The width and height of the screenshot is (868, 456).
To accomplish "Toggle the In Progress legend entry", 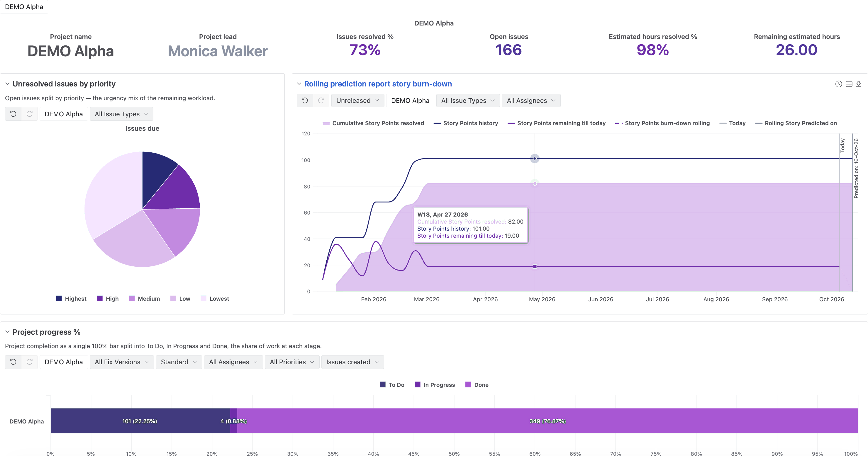I will pos(435,384).
